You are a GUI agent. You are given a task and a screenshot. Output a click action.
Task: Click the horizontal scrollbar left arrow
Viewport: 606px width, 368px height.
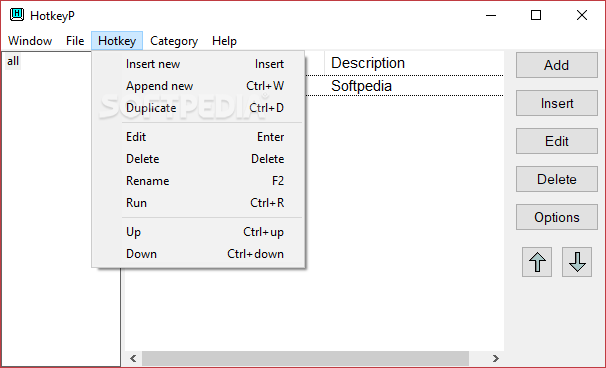click(x=133, y=358)
